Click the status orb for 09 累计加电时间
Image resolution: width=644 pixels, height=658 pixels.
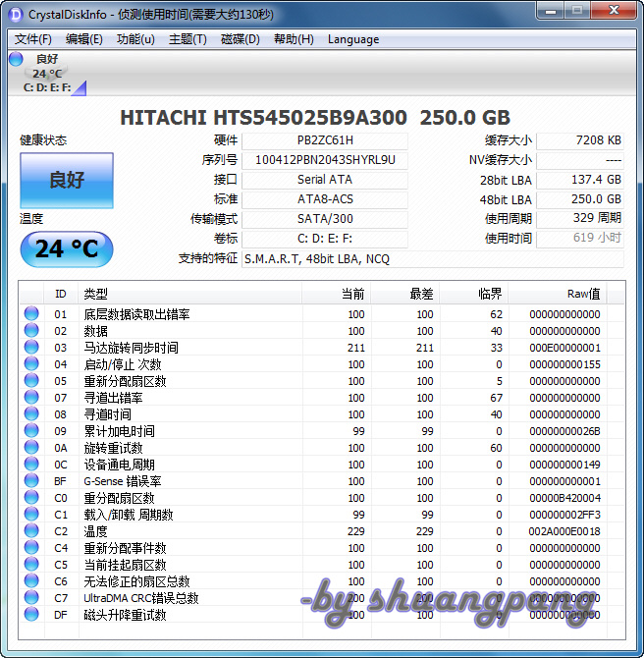(x=31, y=430)
